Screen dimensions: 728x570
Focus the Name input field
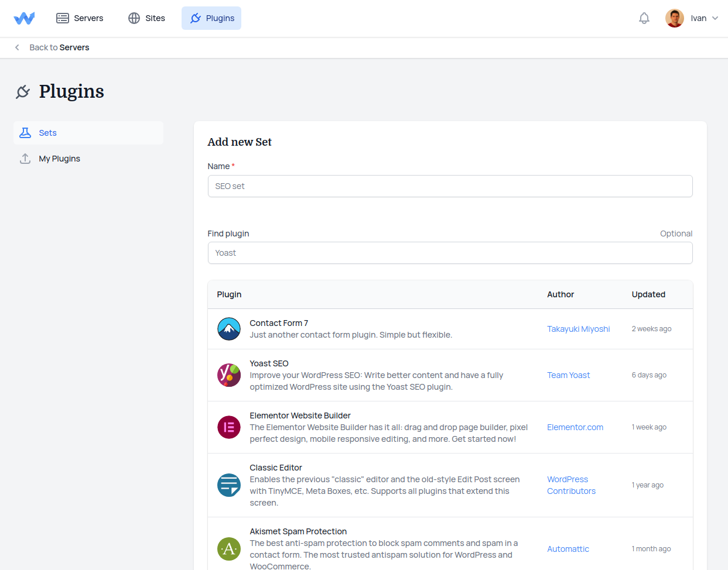(450, 186)
